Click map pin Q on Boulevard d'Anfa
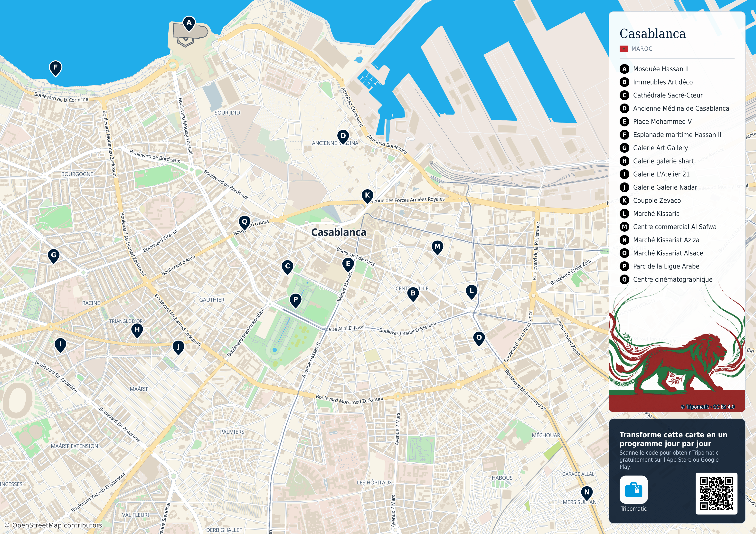Viewport: 756px width, 534px height. tap(245, 222)
